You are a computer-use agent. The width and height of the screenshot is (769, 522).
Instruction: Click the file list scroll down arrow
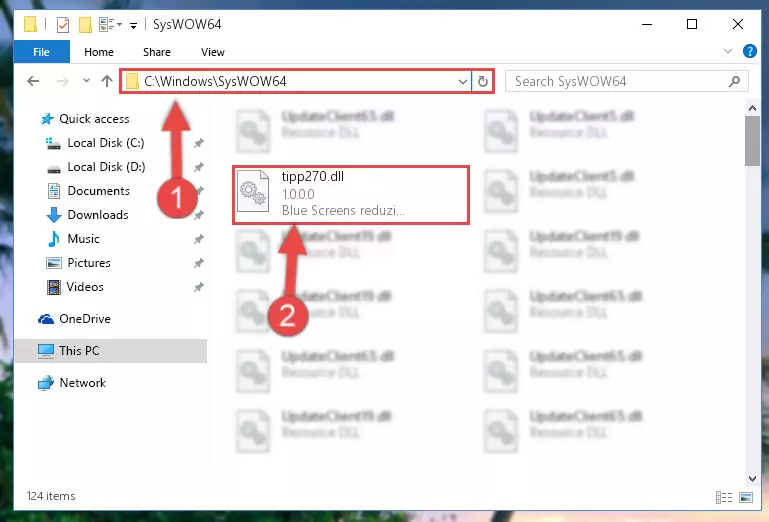tap(752, 478)
